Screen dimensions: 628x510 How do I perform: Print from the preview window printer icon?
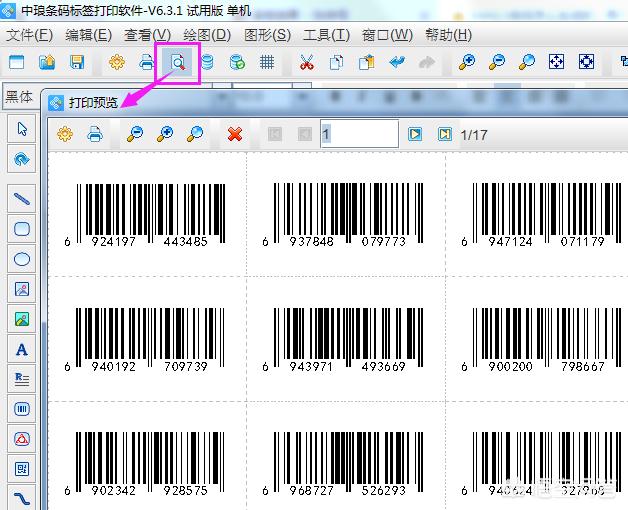(95, 134)
